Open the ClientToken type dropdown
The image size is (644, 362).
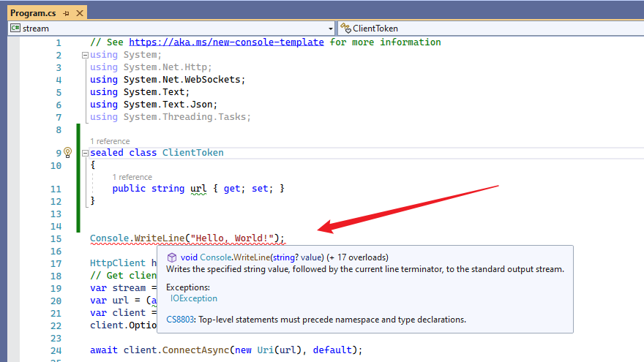(635, 29)
